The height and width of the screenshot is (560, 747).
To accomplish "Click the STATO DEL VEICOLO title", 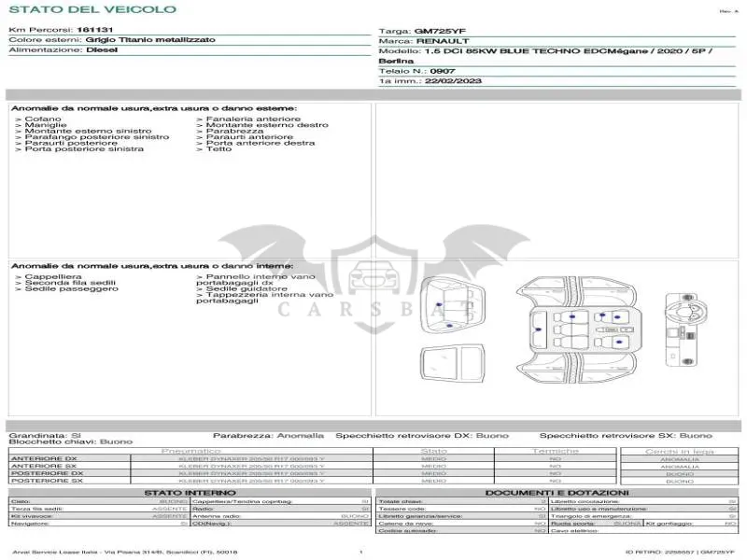I will coord(92,9).
